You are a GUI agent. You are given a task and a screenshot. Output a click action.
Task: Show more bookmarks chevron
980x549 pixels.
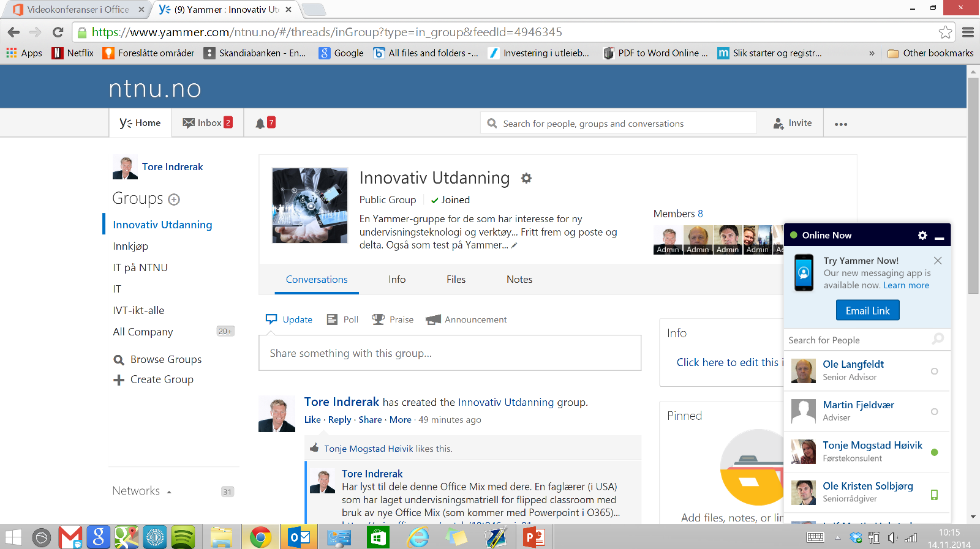[x=872, y=53]
